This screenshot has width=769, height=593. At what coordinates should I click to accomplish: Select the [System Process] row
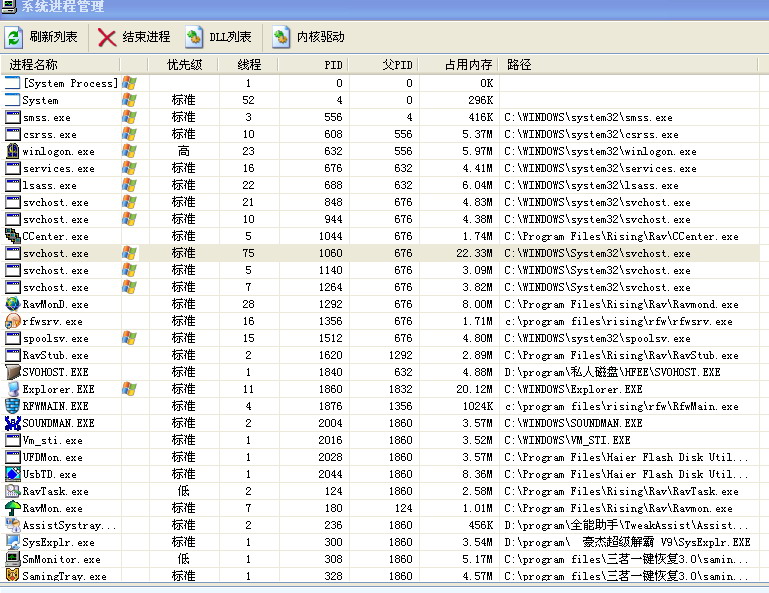coord(380,83)
